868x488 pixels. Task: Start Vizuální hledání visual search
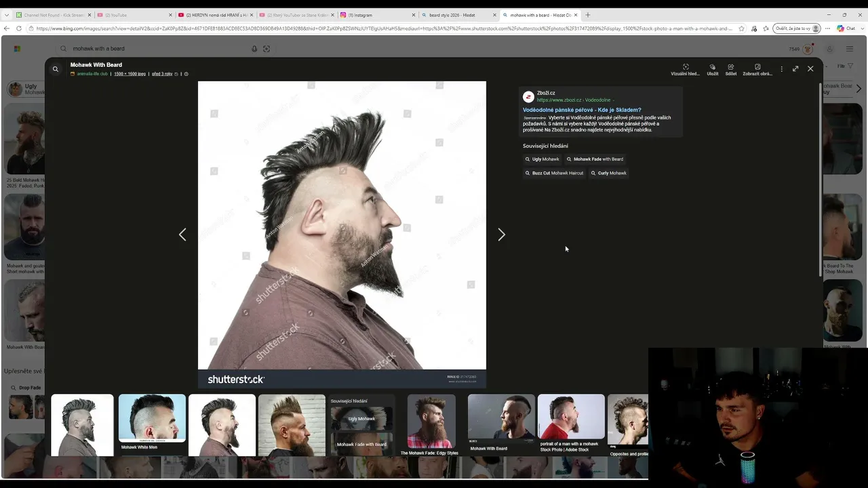[685, 70]
